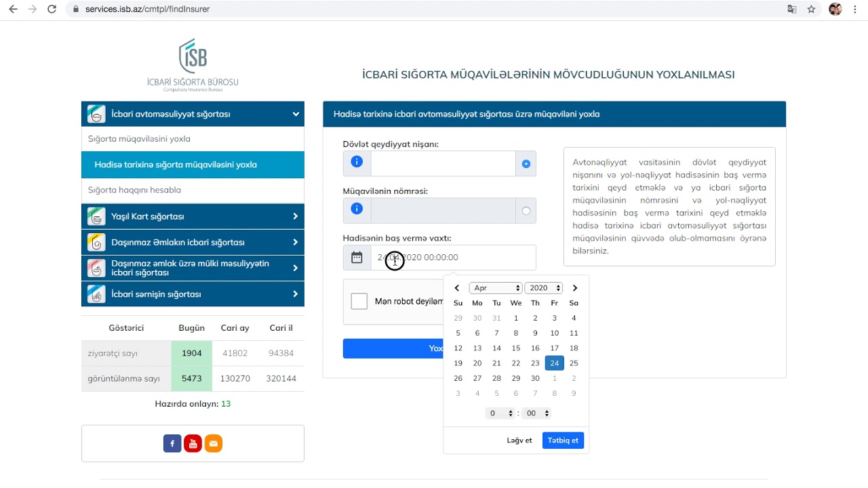This screenshot has height=488, width=868.
Task: Click the ISB logo
Action: coord(193,65)
